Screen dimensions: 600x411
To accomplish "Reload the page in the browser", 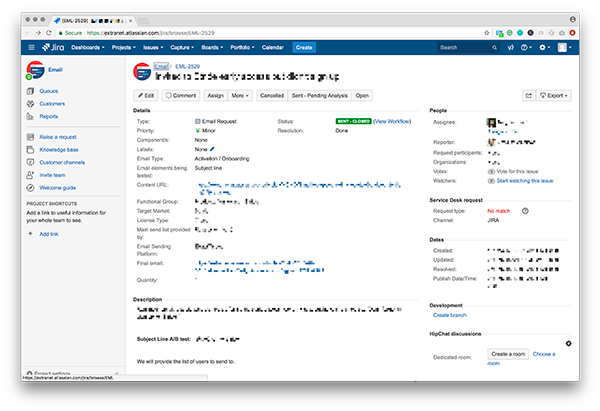I will pyautogui.click(x=49, y=33).
